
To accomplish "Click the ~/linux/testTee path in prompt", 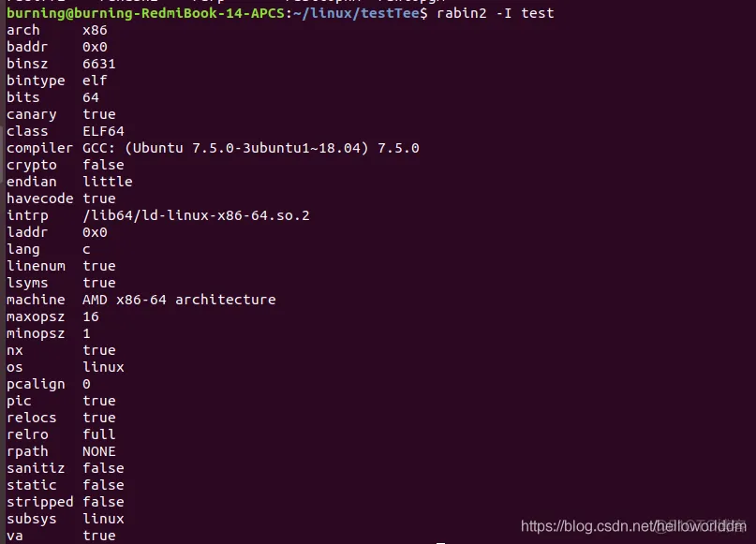I will point(356,13).
